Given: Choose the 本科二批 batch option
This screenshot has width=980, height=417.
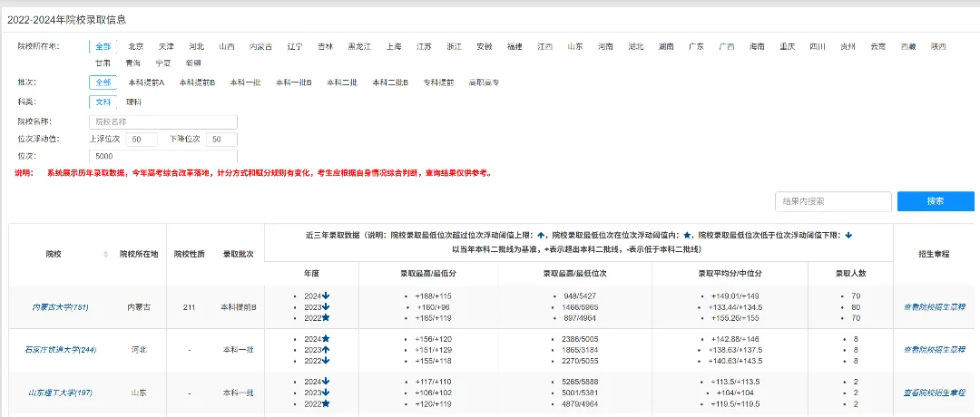Looking at the screenshot, I should [x=342, y=82].
